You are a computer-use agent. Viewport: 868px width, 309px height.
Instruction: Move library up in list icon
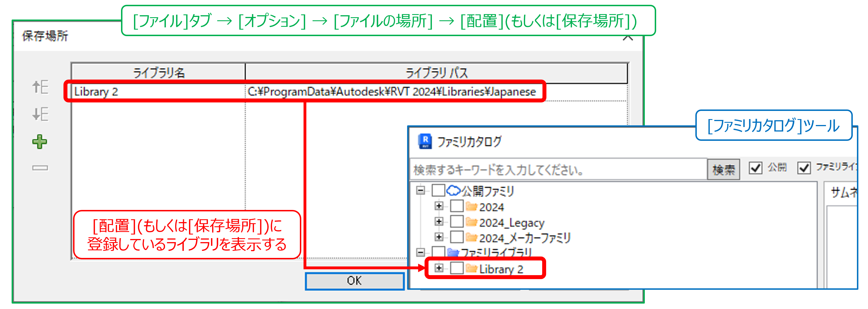coord(40,87)
